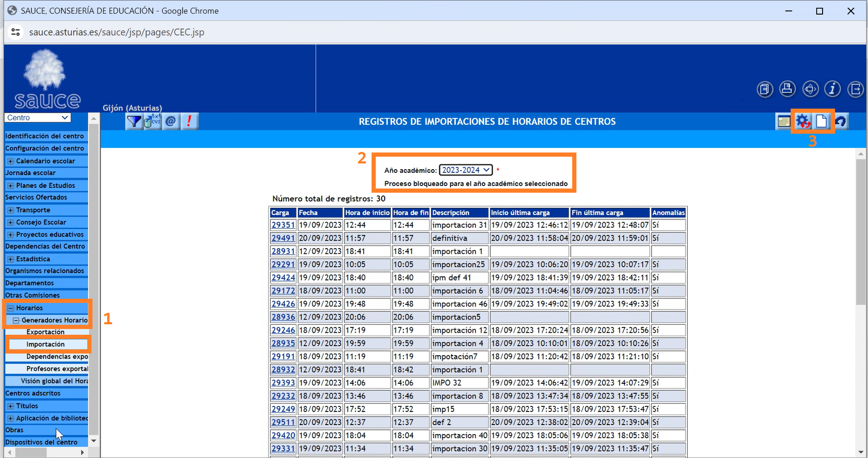Open carga link 29393
Image resolution: width=868 pixels, height=458 pixels.
(x=283, y=383)
